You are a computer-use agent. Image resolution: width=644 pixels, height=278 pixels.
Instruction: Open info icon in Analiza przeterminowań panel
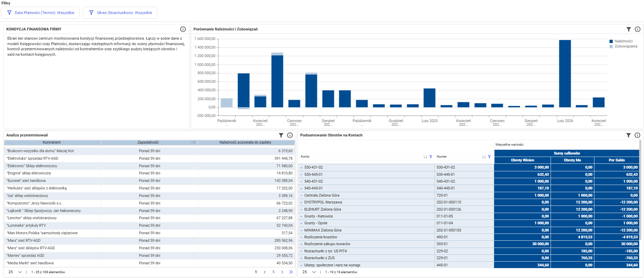click(290, 135)
